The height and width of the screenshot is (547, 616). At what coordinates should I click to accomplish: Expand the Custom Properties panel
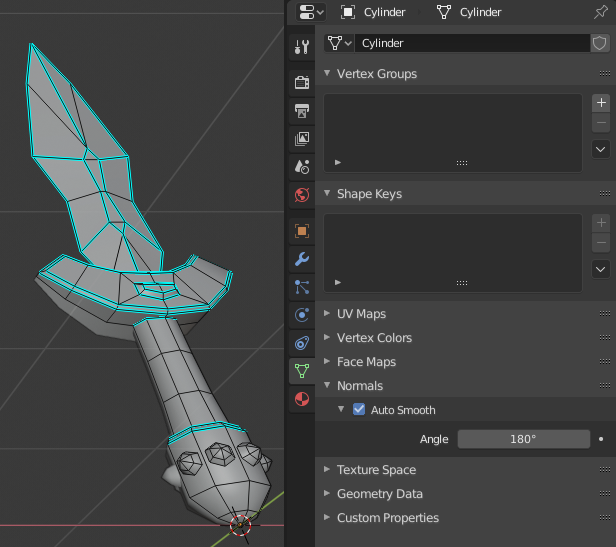pos(327,517)
